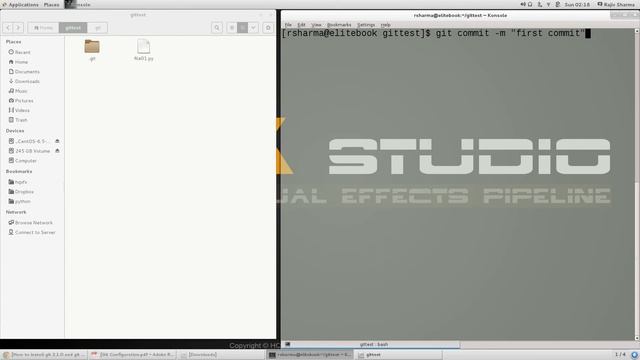Eject the CentOS device
Viewport: 640px width, 360px height.
pos(57,141)
